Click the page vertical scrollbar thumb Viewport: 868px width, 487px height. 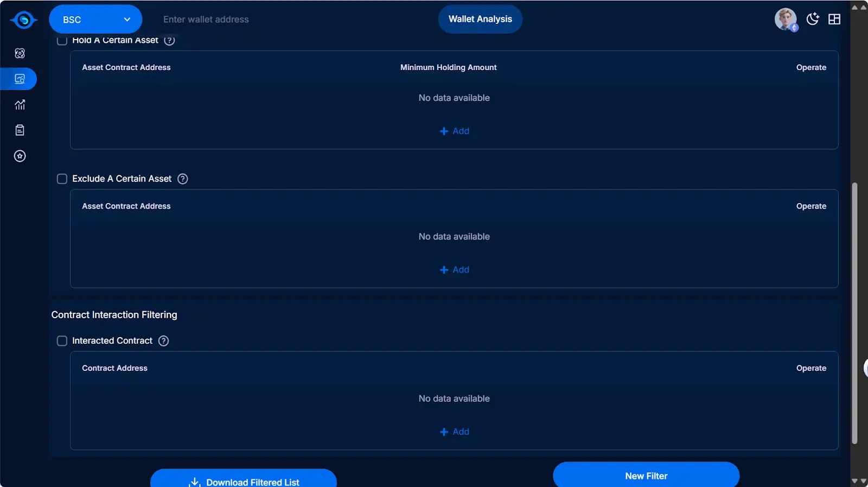tap(854, 313)
